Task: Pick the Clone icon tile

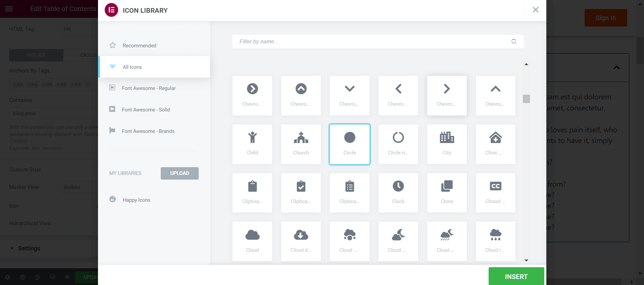Action: click(447, 193)
